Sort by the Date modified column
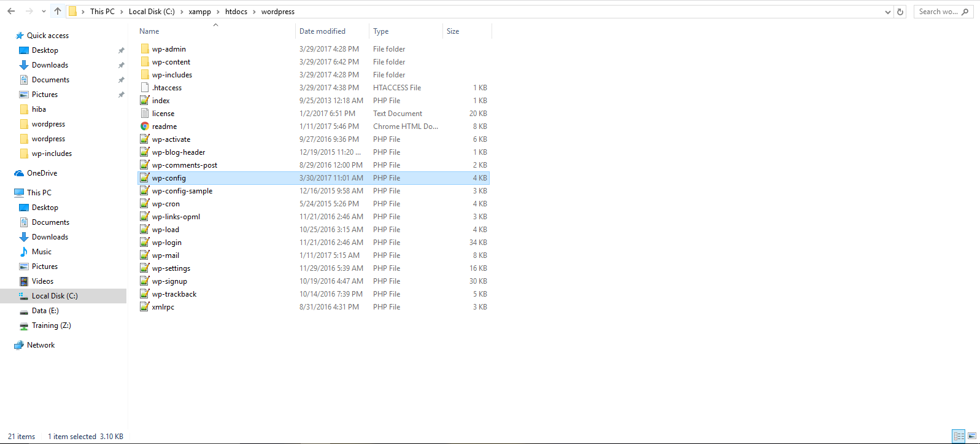This screenshot has width=980, height=444. coord(322,31)
